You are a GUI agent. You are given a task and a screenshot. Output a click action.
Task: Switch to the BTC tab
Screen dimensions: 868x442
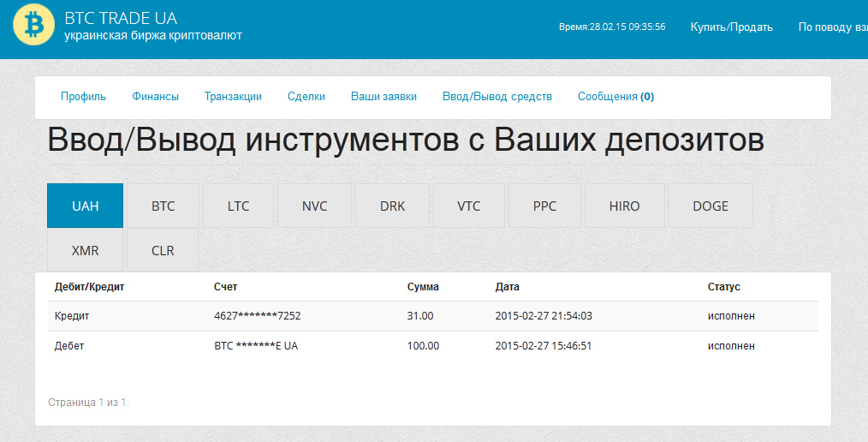click(163, 206)
